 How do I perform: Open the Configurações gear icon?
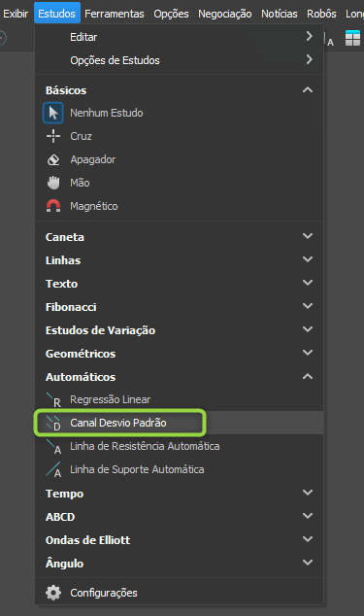point(53,593)
